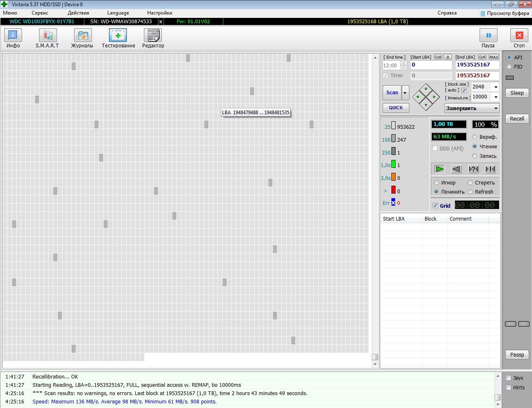Image resolution: width=532 pixels, height=408 pixels.
Task: Click the random access scan button with question mark
Action: [x=473, y=169]
